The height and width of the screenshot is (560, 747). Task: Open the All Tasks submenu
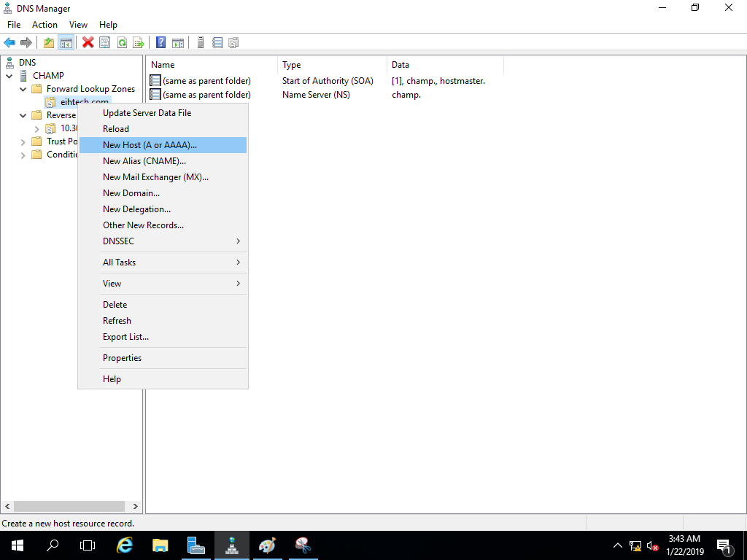coord(163,262)
